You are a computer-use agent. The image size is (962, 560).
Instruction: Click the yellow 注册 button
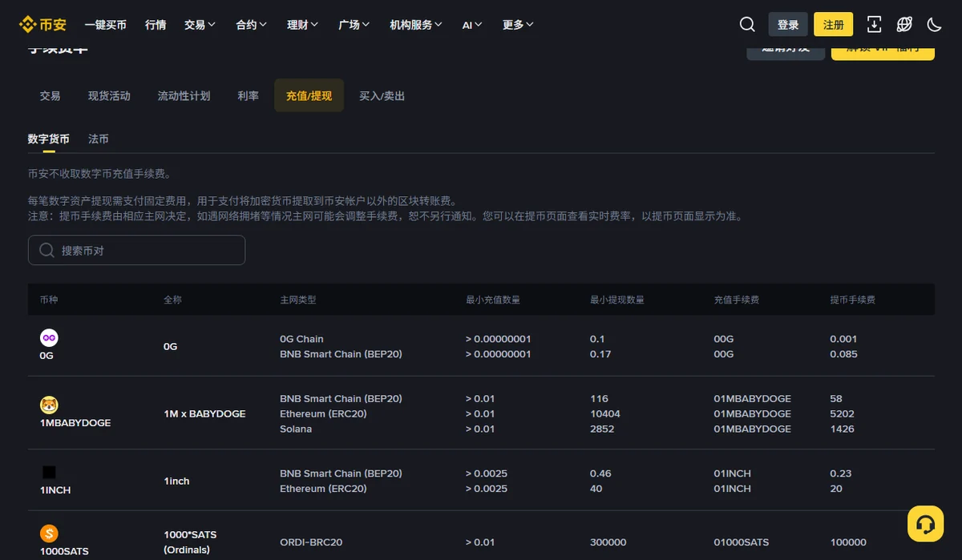pos(834,25)
